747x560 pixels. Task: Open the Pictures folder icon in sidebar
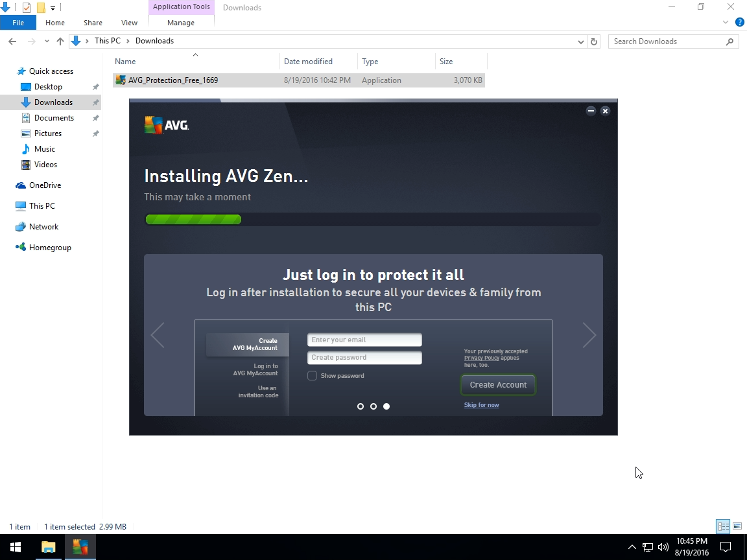(26, 134)
